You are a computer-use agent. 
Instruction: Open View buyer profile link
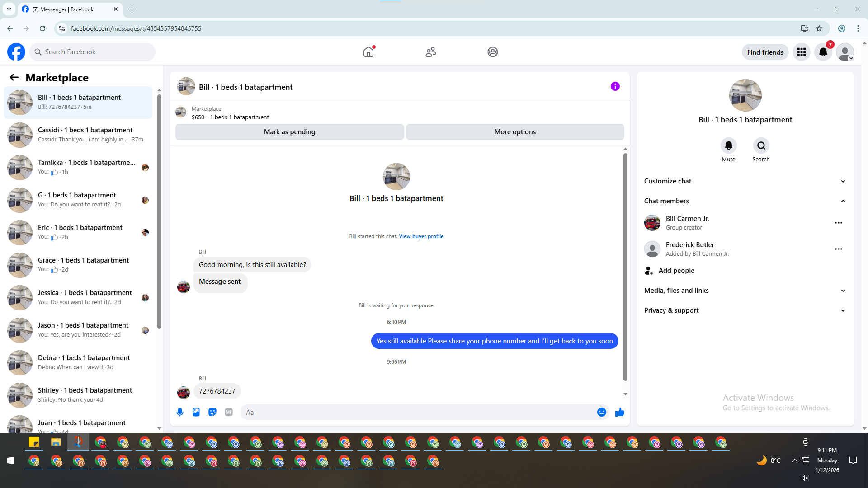coord(421,236)
